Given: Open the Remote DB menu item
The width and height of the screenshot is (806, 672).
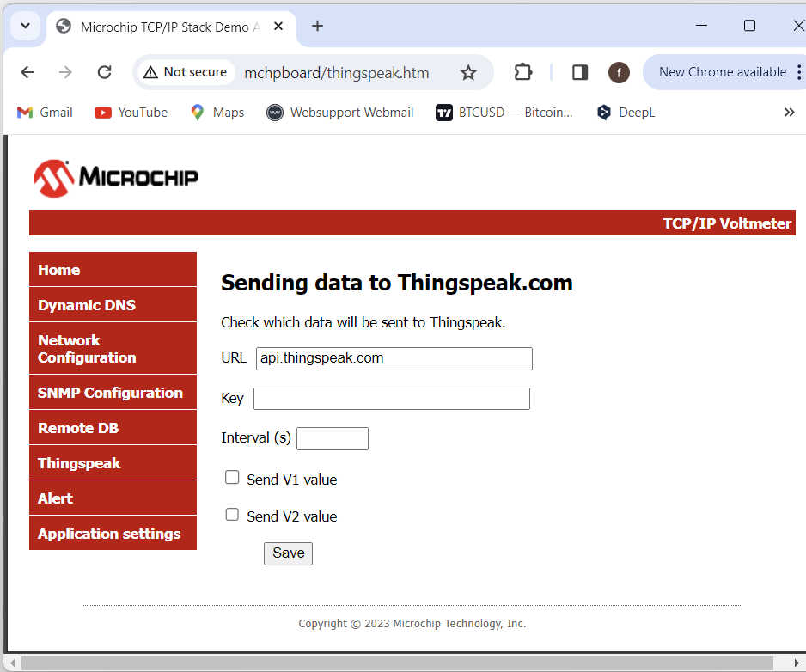Looking at the screenshot, I should click(113, 428).
